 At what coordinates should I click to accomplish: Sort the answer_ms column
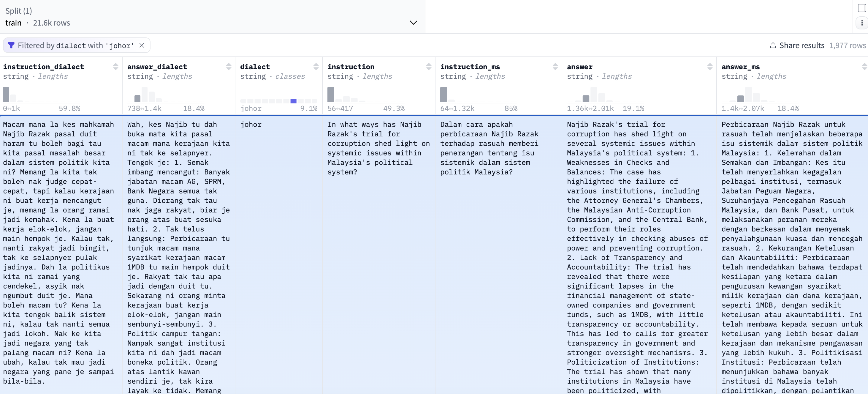point(865,67)
